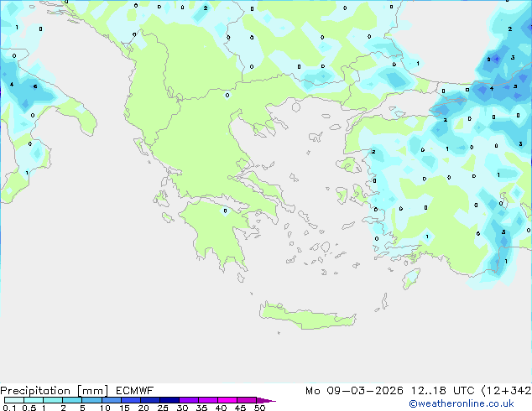Click the 0.1–0.5 mm legend color box
This screenshot has height=411, width=532.
pos(14,400)
